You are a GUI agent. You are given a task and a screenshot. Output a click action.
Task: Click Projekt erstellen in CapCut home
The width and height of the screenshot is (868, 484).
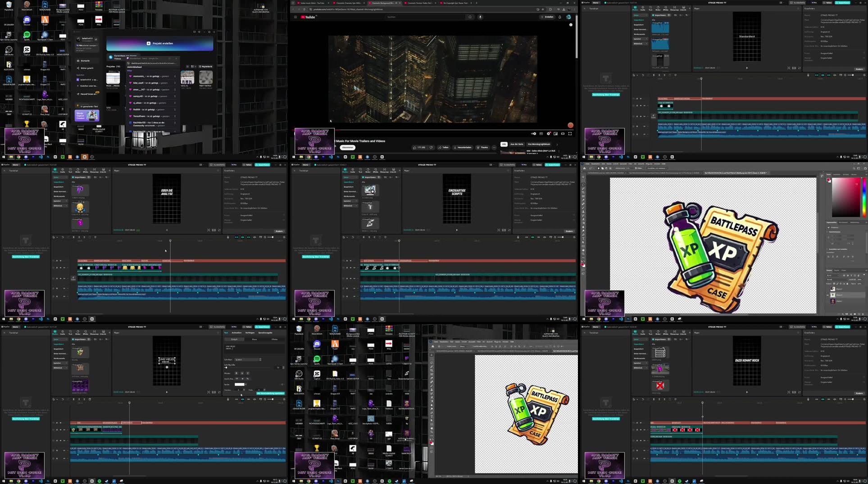(160, 44)
